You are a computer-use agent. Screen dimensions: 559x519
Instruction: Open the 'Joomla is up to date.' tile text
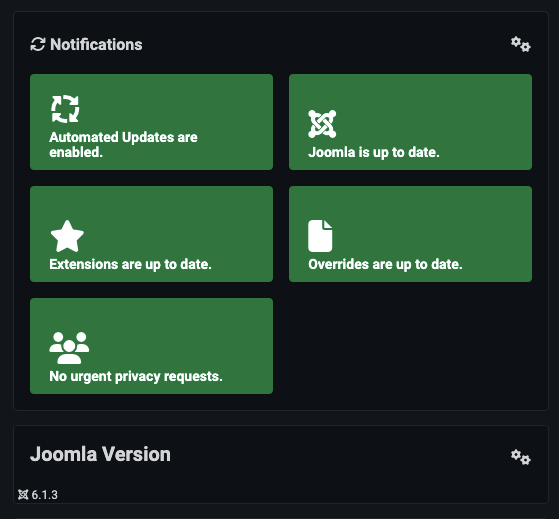[374, 153]
